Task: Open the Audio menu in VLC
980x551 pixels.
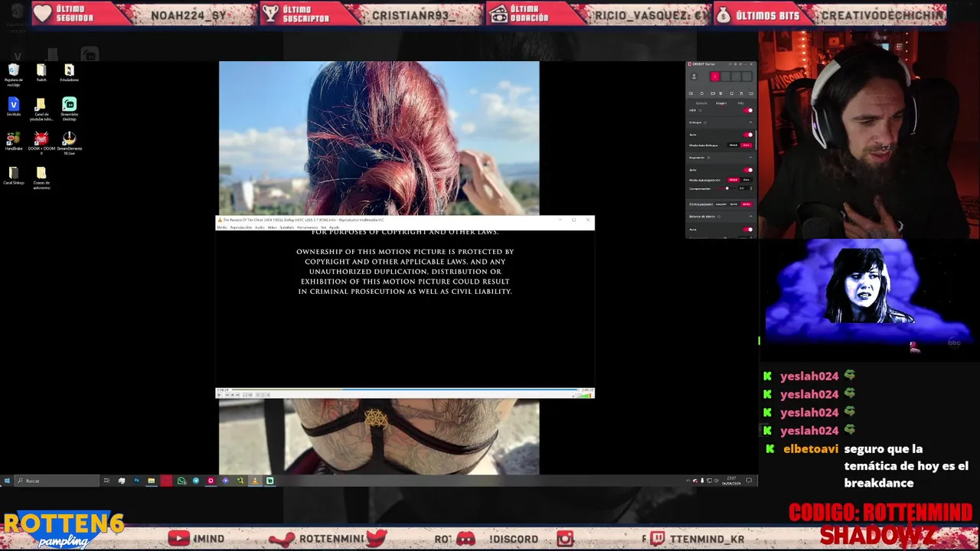Action: tap(260, 227)
